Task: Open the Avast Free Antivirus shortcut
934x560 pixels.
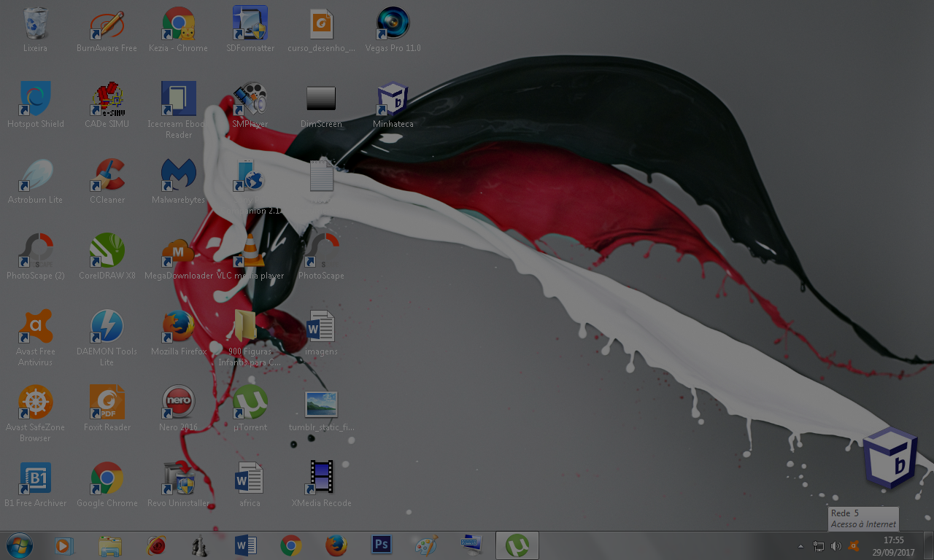Action: click(x=35, y=338)
